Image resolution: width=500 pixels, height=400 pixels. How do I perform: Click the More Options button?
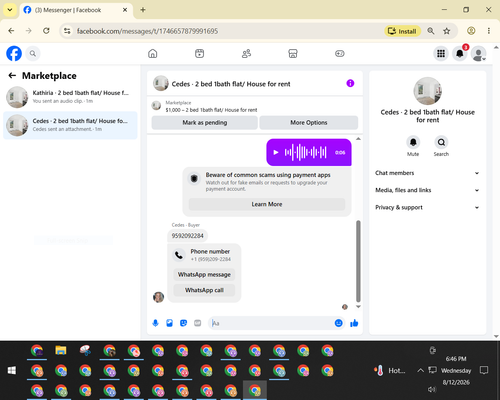tap(309, 123)
